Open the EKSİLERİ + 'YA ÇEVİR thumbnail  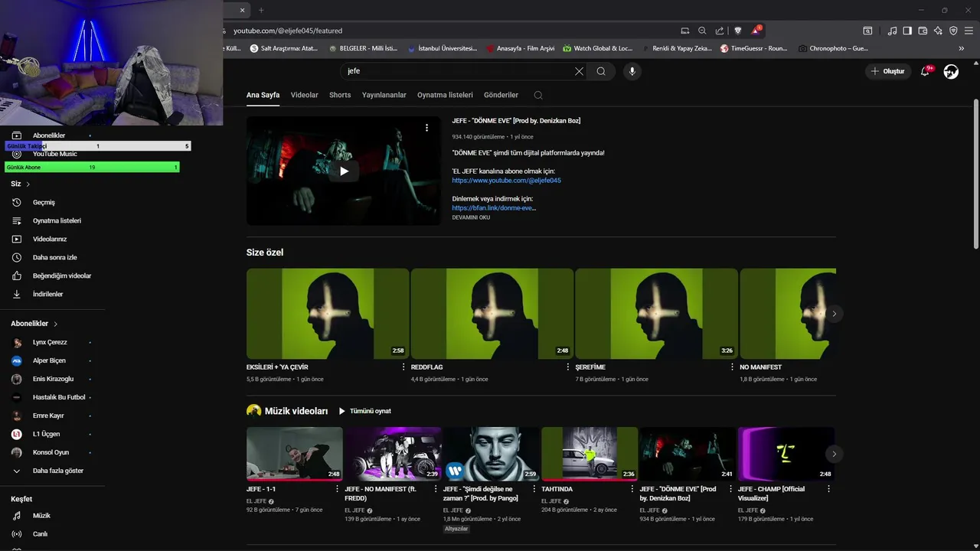click(x=328, y=314)
